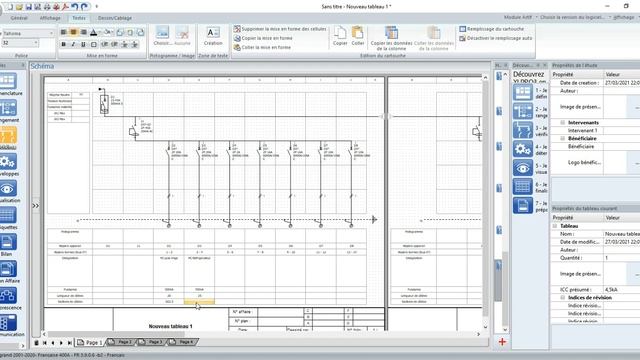Click the fill color bucket icon
The width and height of the screenshot is (640, 360).
[x=107, y=32]
